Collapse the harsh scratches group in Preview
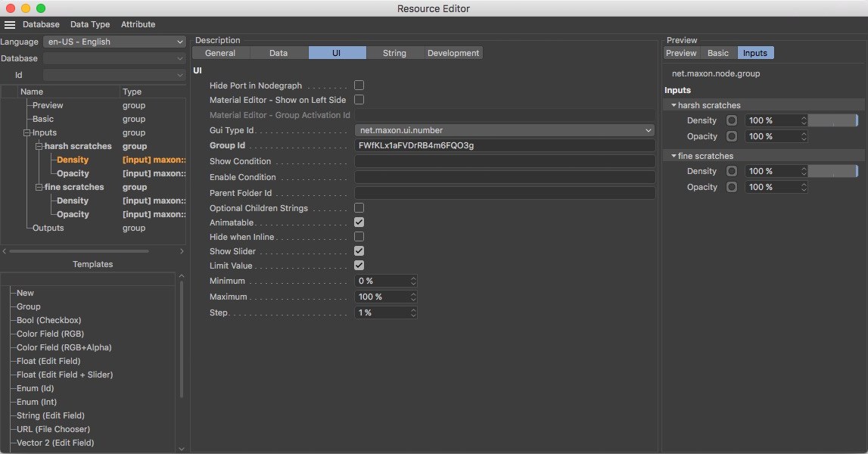 [674, 105]
